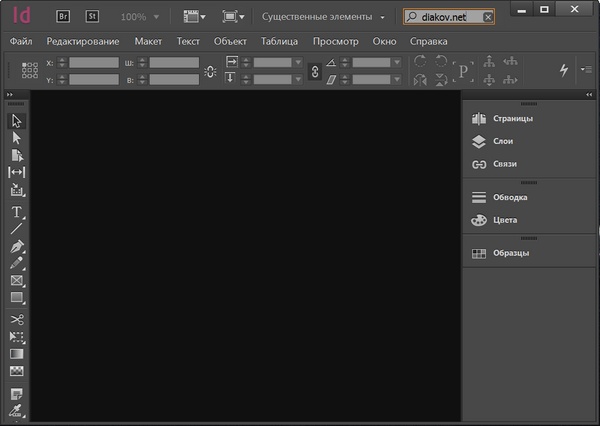Image resolution: width=600 pixels, height=426 pixels.
Task: Open the Редактирование menu
Action: tap(83, 41)
